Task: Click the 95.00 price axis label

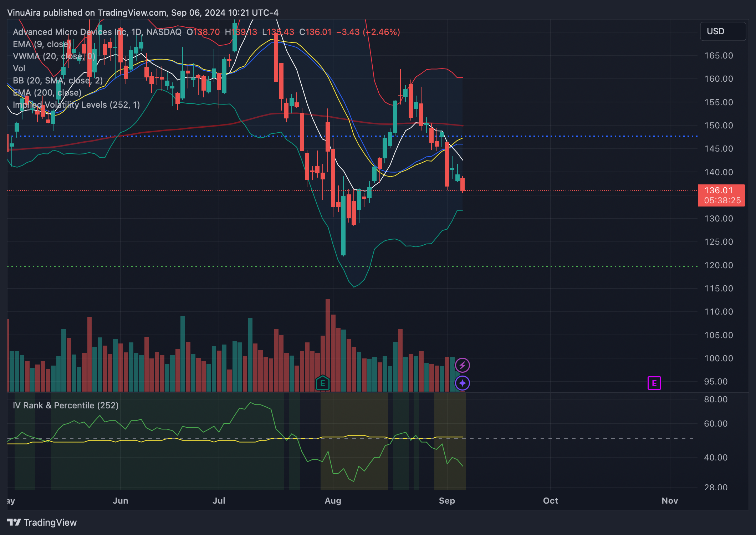Action: click(x=716, y=382)
